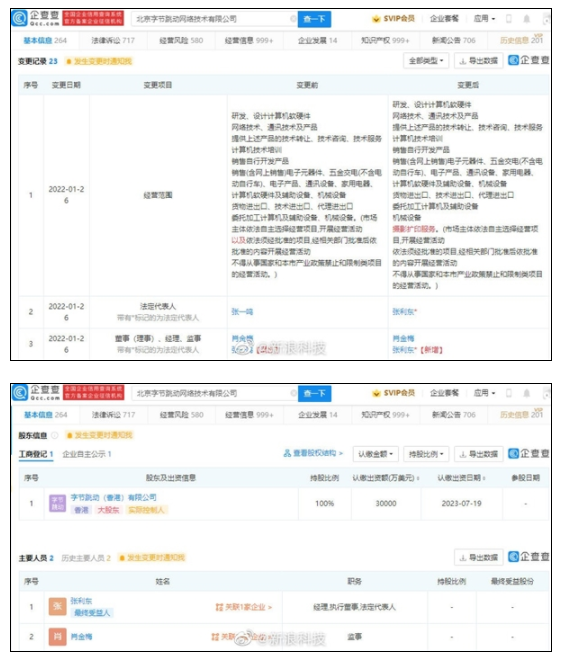Click 发生变更时通知我 beside 股东信息
This screenshot has width=561, height=661.
[x=99, y=435]
